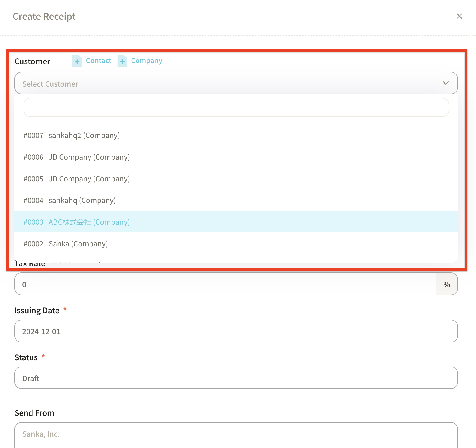
Task: Open the Issuing Date field
Action: pos(236,331)
